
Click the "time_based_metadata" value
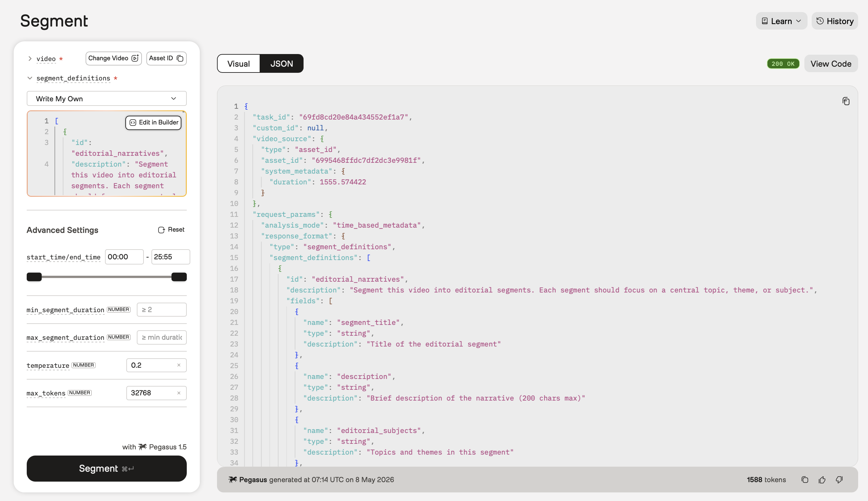pos(377,225)
